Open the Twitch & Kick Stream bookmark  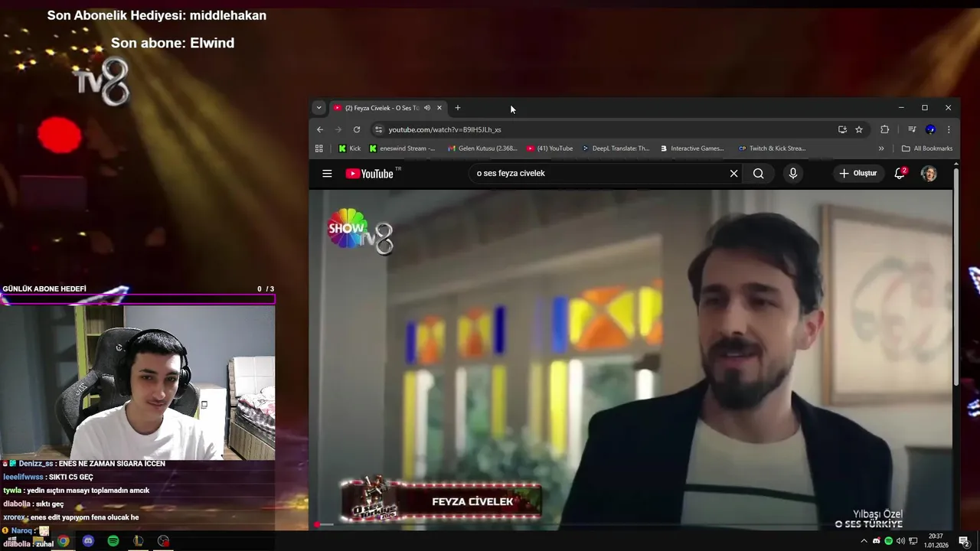[x=773, y=148]
